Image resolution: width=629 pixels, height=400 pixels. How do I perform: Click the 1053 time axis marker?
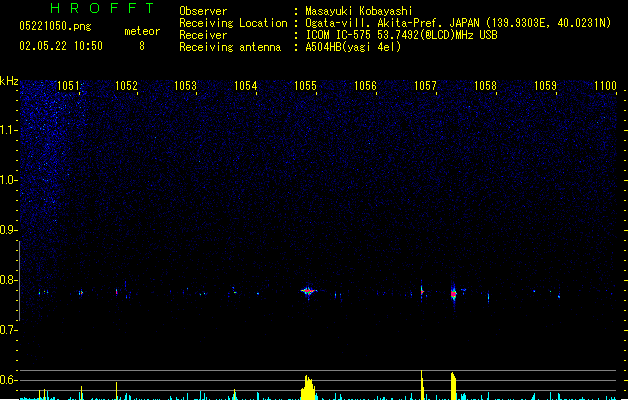pos(185,86)
